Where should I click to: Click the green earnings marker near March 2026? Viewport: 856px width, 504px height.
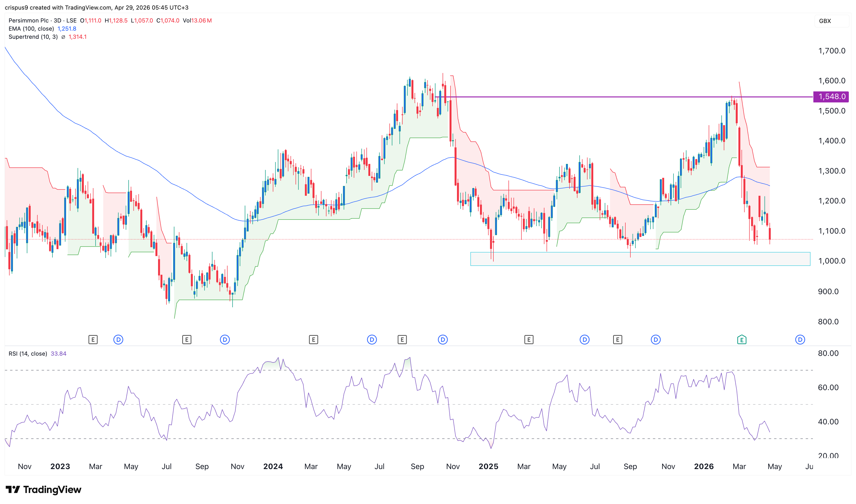click(x=742, y=339)
